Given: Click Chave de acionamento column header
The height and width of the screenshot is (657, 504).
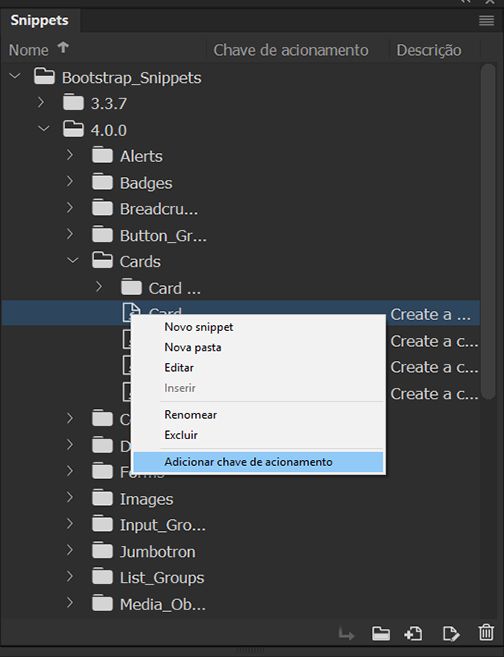Looking at the screenshot, I should click(291, 50).
